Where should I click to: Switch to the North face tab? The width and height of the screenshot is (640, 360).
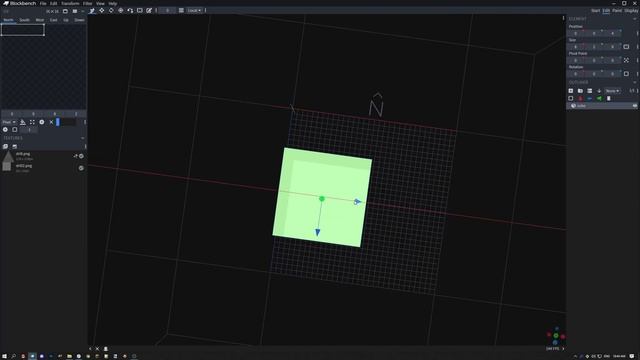8,20
